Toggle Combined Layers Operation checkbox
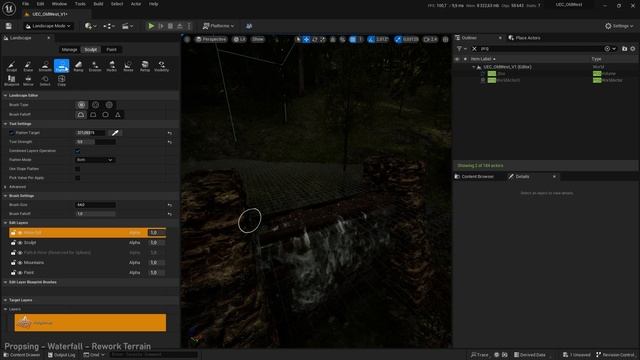Screen dimensions: 640x360 pos(78,151)
